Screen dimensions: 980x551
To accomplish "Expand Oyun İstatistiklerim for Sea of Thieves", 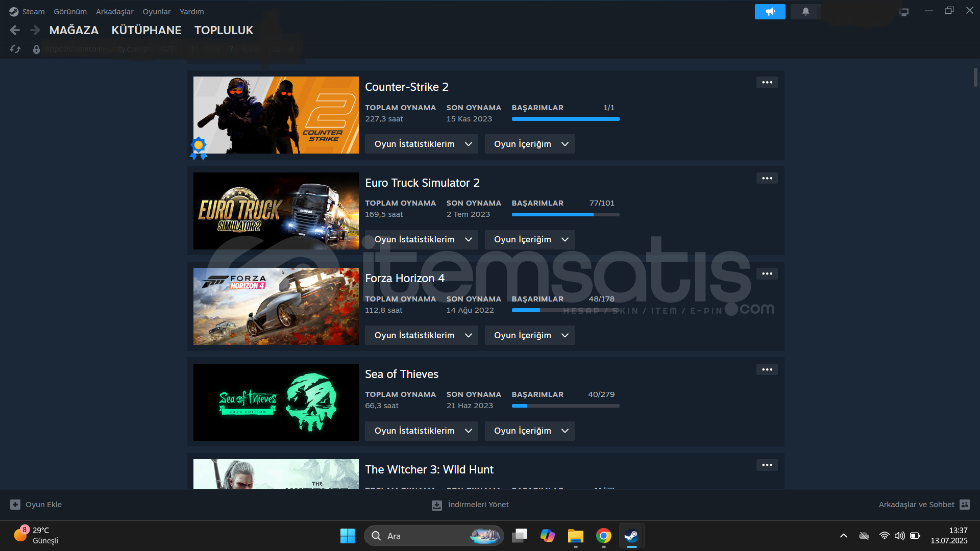I will pos(422,431).
